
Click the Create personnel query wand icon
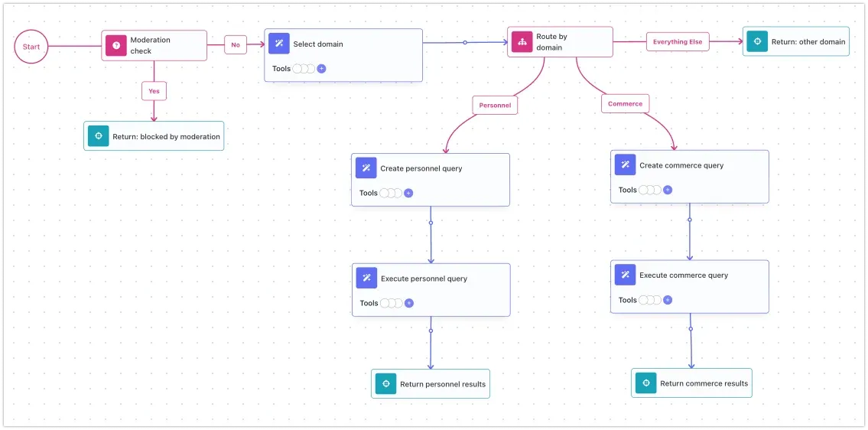[x=366, y=168]
